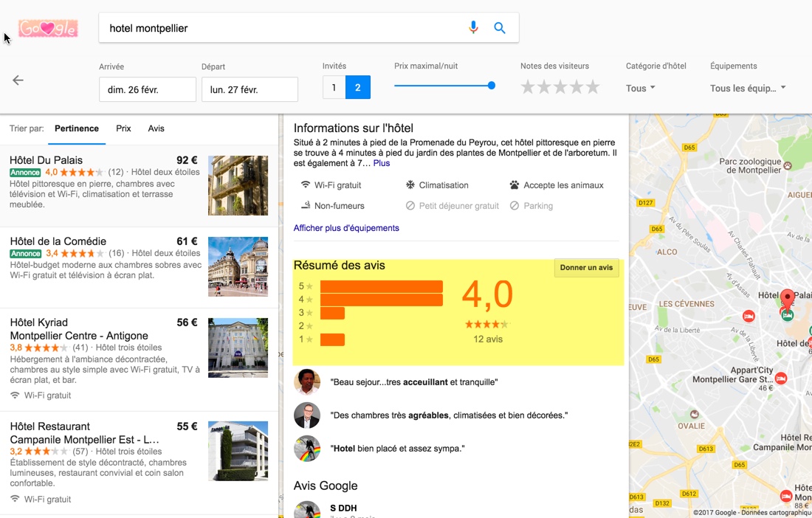The height and width of the screenshot is (518, 812).
Task: Click the paw icon for Accepte les animaux
Action: pyautogui.click(x=515, y=184)
